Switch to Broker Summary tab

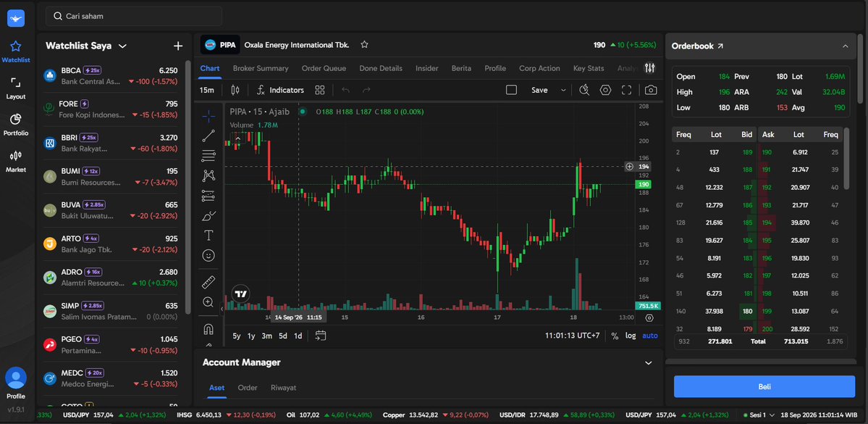pyautogui.click(x=261, y=68)
